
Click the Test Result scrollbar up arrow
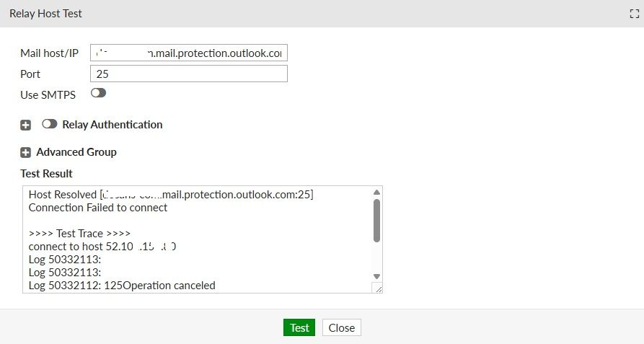376,192
